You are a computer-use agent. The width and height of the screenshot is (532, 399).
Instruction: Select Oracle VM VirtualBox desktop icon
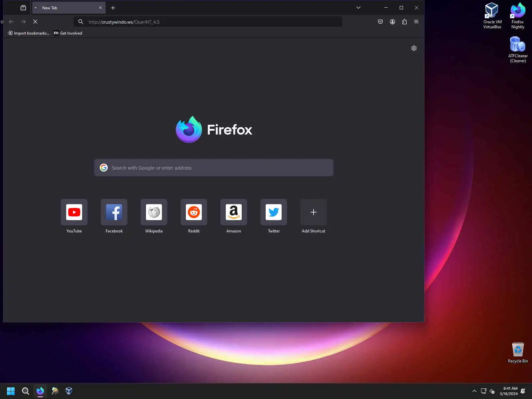492,16
